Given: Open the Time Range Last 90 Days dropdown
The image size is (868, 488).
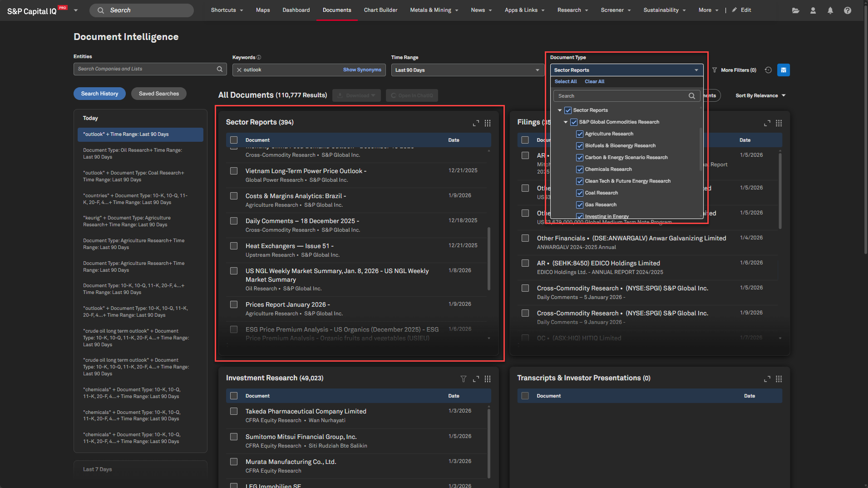Looking at the screenshot, I should click(x=467, y=70).
